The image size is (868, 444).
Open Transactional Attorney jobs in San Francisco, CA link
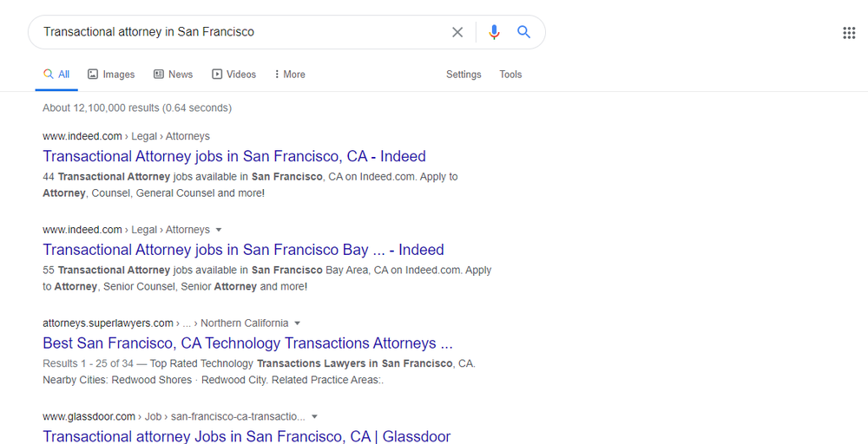(x=234, y=156)
